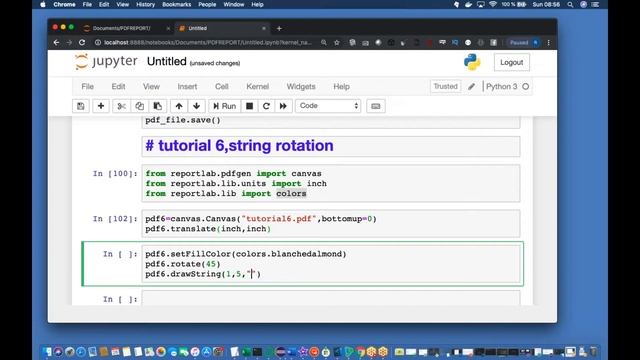The width and height of the screenshot is (640, 360).
Task: Restart the kernel with circular arrow
Action: click(266, 106)
